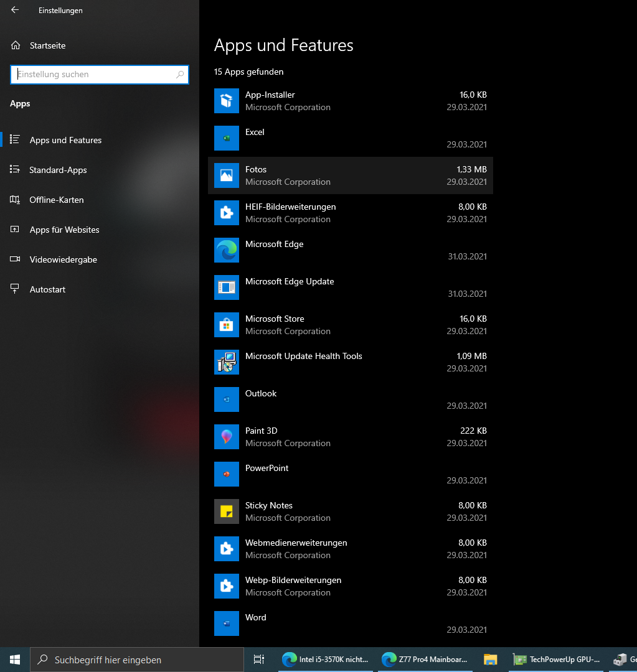The image size is (637, 672).
Task: Click the Word app icon
Action: point(227,623)
